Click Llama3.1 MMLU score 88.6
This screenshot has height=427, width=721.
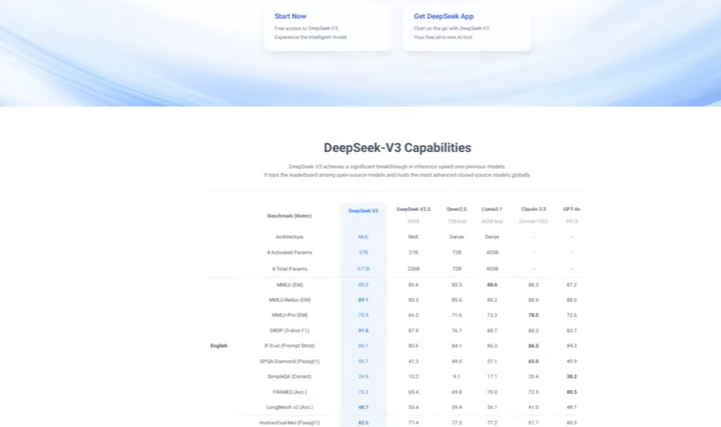point(492,285)
